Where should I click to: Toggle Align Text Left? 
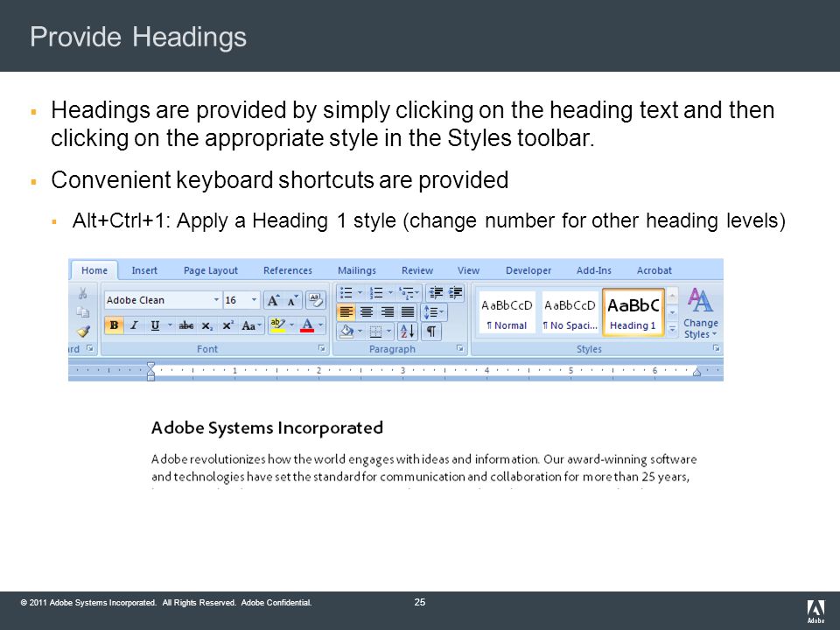click(x=346, y=311)
